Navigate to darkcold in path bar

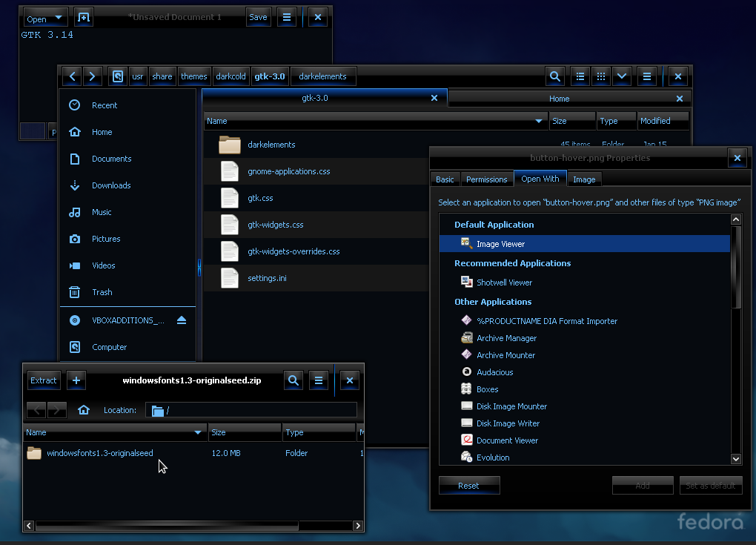(x=231, y=76)
